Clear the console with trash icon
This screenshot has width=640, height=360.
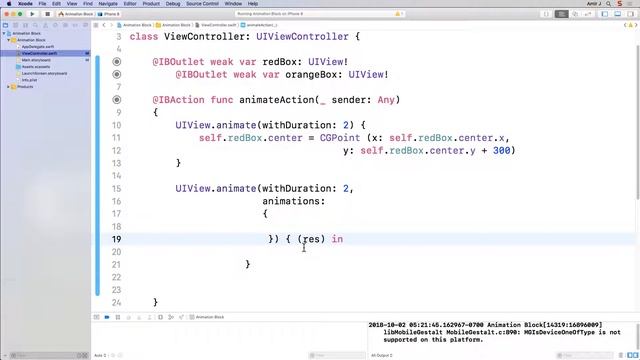point(621,356)
